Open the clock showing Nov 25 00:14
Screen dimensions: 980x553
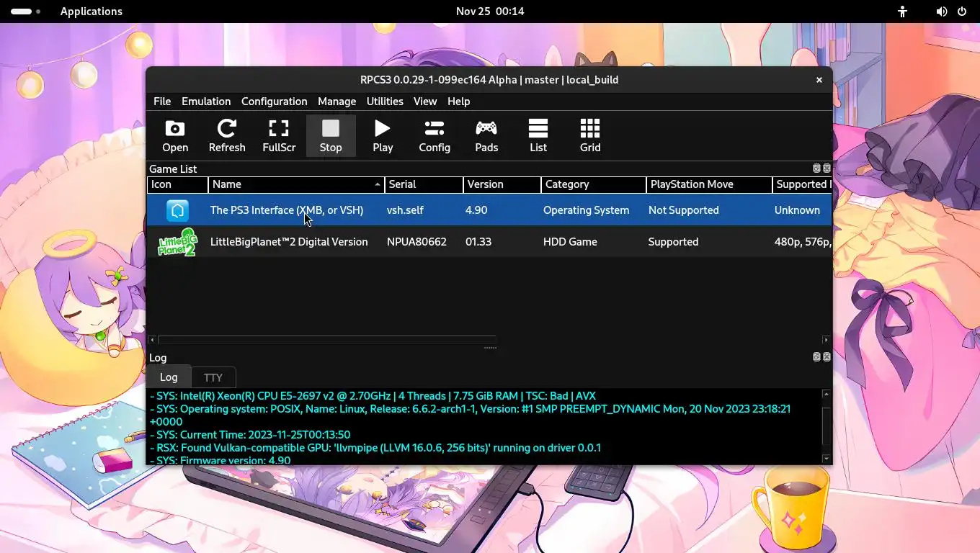pyautogui.click(x=490, y=12)
